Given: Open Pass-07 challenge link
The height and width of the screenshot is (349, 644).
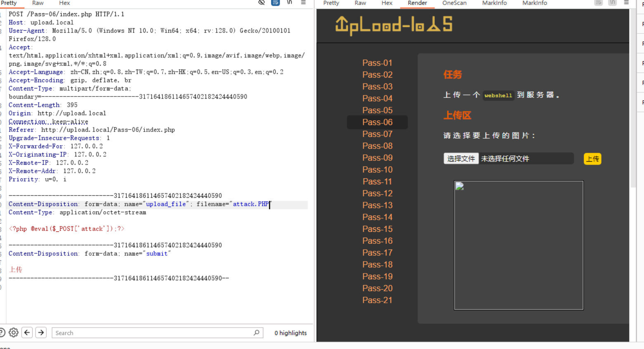Looking at the screenshot, I should [377, 134].
